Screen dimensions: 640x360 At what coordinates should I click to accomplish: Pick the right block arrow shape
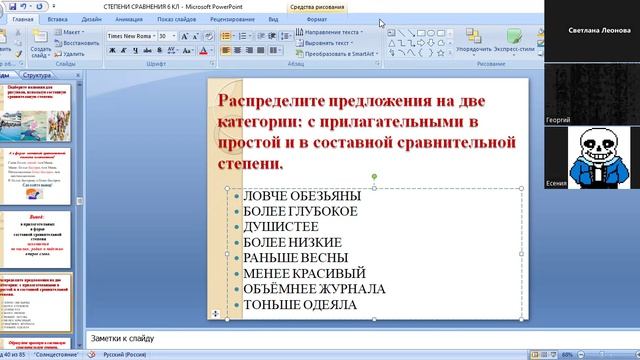pos(421,43)
